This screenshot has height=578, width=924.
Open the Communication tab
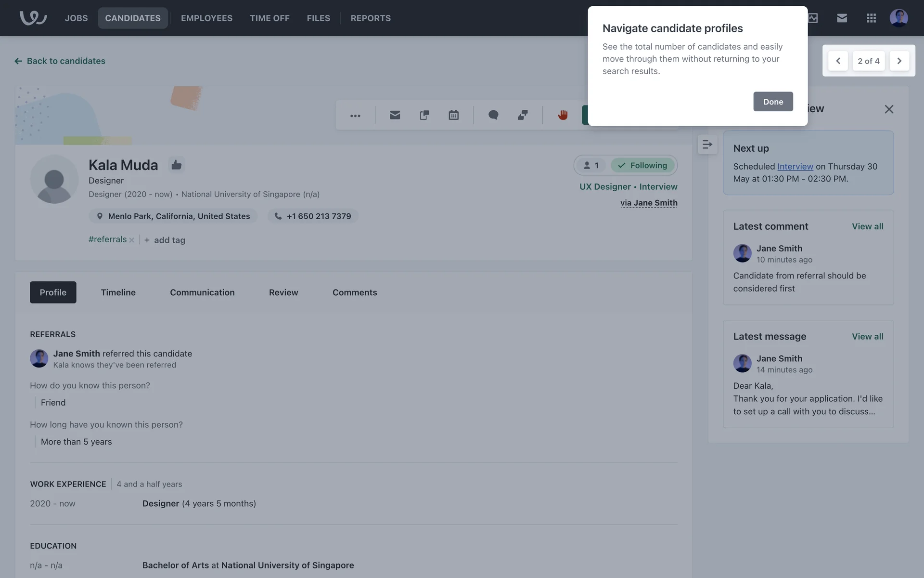[202, 292]
